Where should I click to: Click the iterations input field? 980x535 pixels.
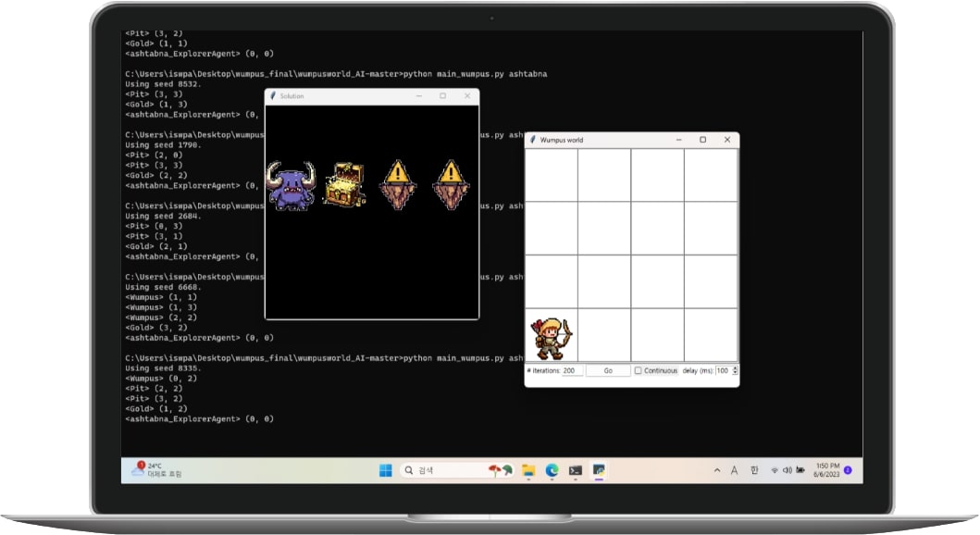point(572,370)
